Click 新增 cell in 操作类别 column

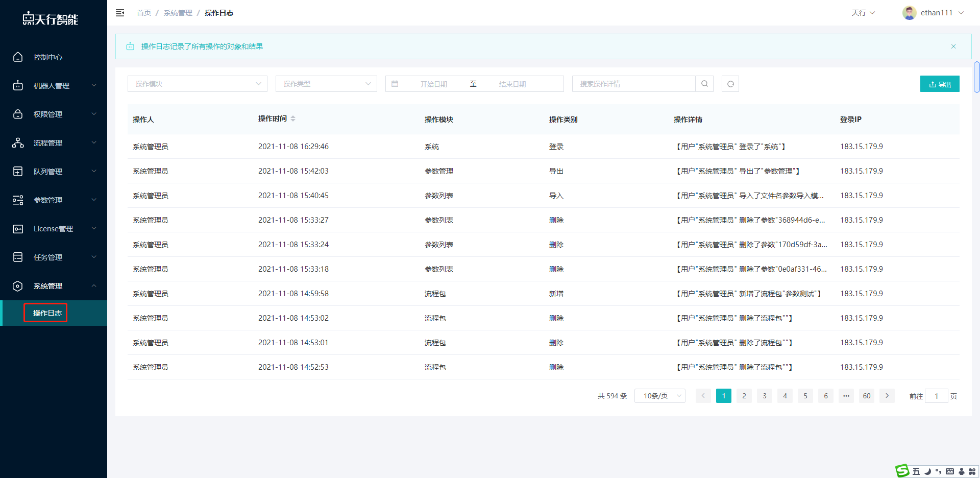(x=556, y=294)
